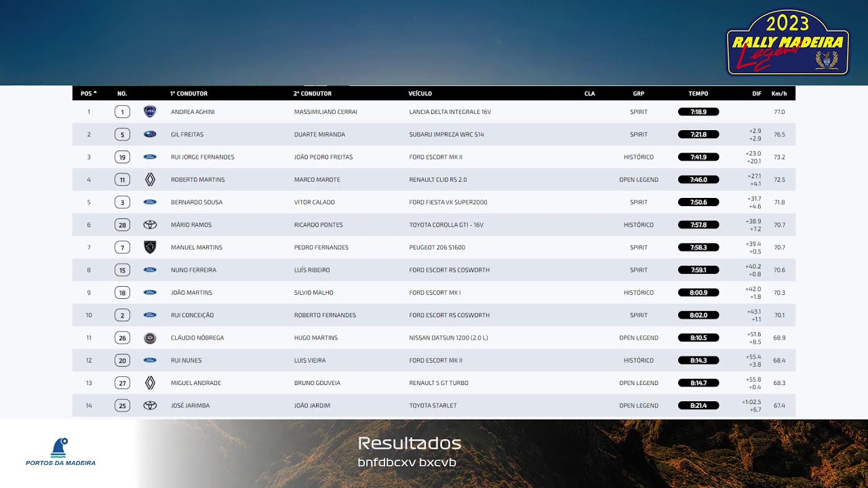
Task: Click the Toyota logo beside Mário Ramos
Action: [150, 225]
